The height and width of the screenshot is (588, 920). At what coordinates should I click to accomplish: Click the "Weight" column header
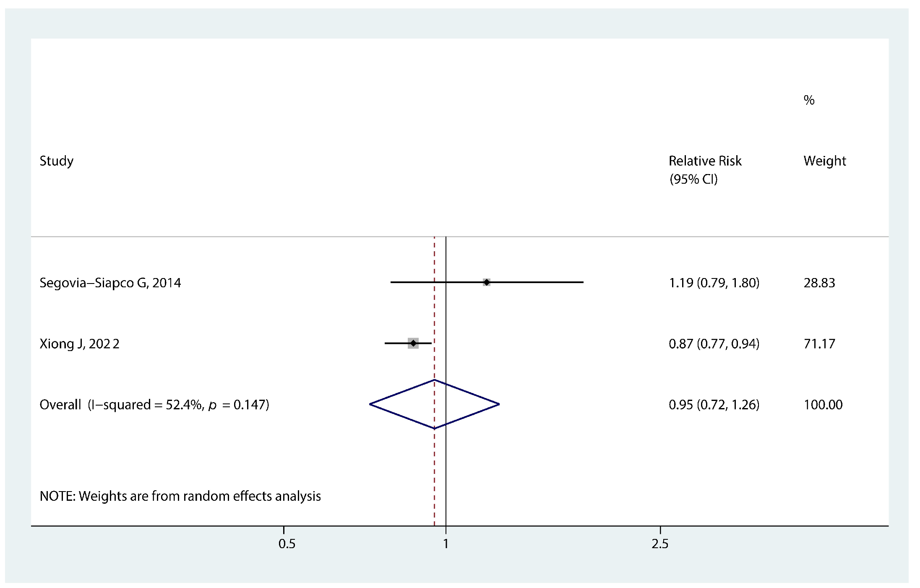(x=824, y=161)
